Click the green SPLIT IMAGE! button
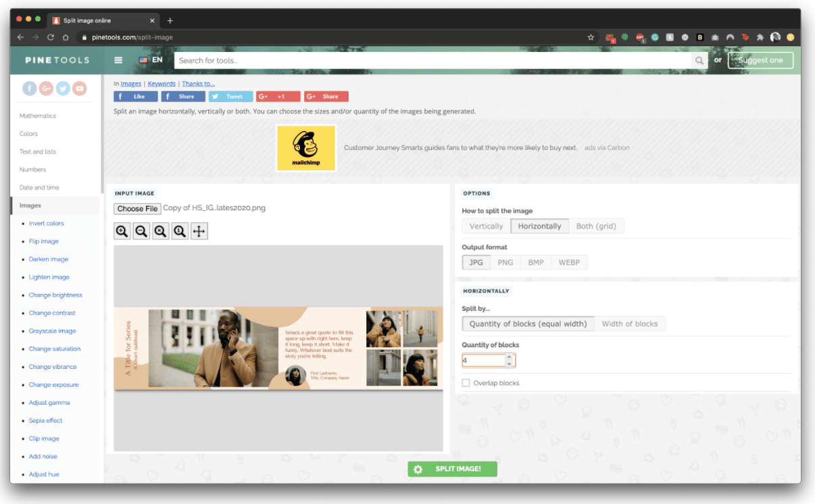Image resolution: width=815 pixels, height=504 pixels. [452, 469]
